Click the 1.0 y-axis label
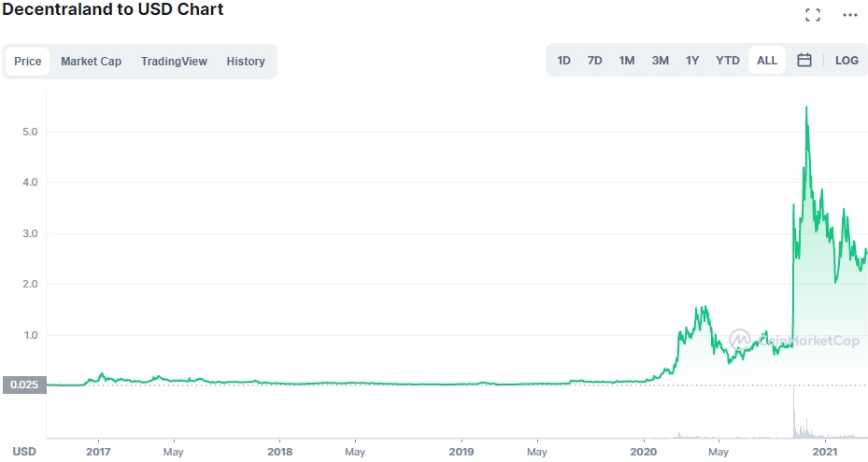The height and width of the screenshot is (462, 868). [30, 335]
